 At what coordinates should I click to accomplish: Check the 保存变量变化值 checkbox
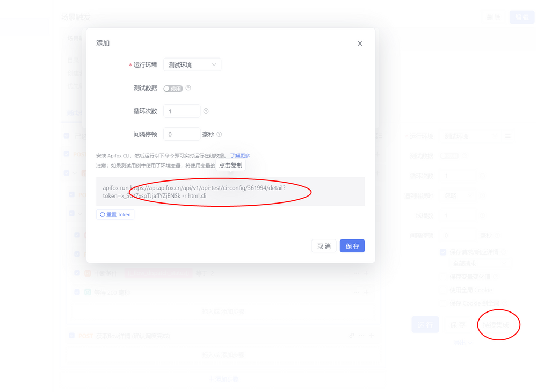click(442, 277)
